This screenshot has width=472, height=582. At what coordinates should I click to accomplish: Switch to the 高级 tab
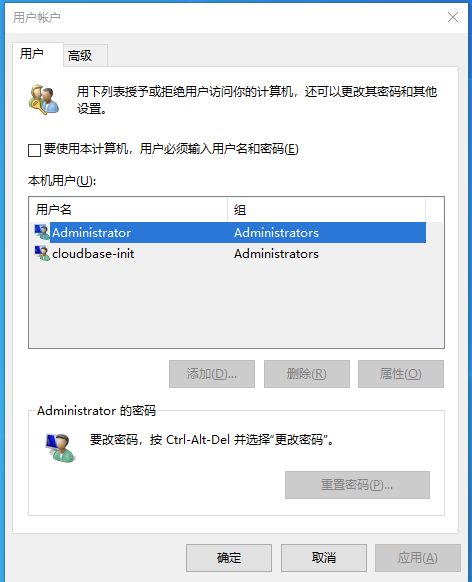(85, 56)
